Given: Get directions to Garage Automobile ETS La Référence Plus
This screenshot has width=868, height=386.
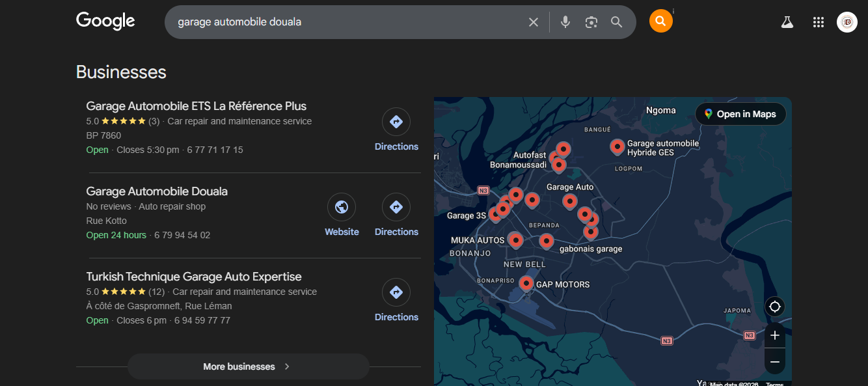Looking at the screenshot, I should click(396, 130).
